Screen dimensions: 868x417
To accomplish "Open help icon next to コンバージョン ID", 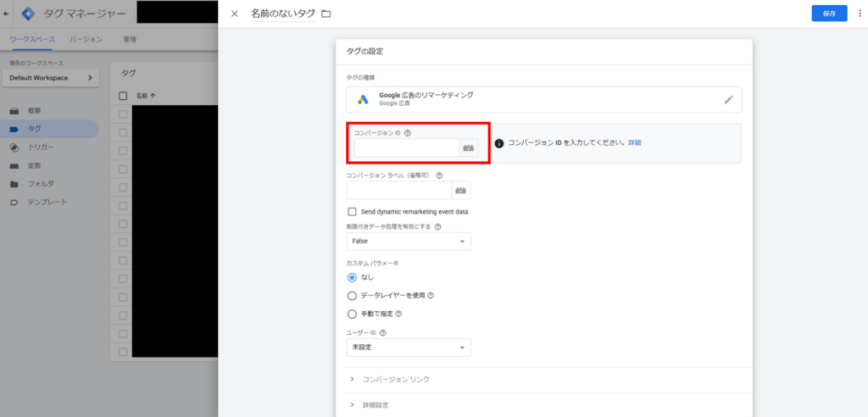I will (408, 133).
